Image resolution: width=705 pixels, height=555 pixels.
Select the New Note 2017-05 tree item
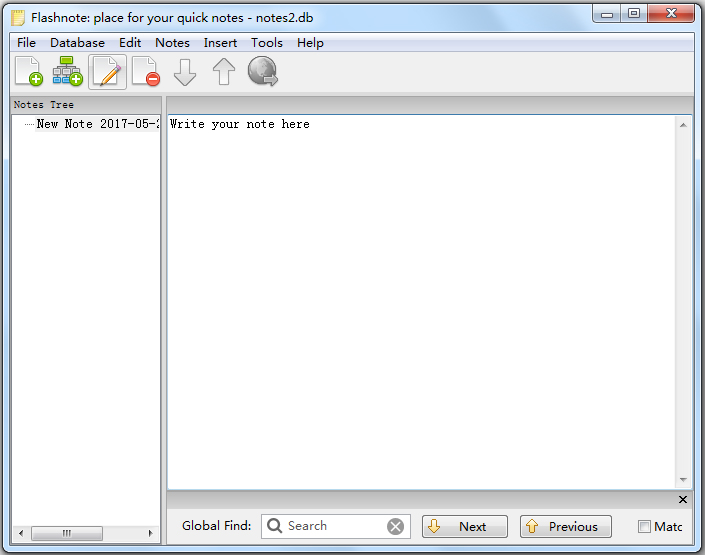click(x=97, y=124)
